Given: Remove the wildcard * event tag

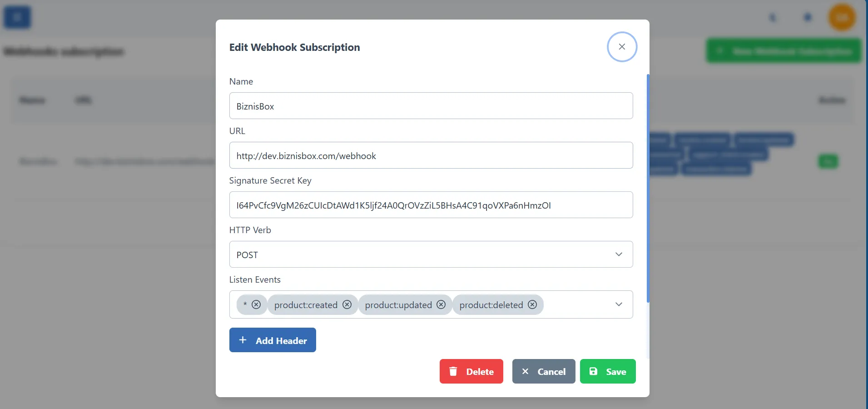Looking at the screenshot, I should (x=256, y=304).
